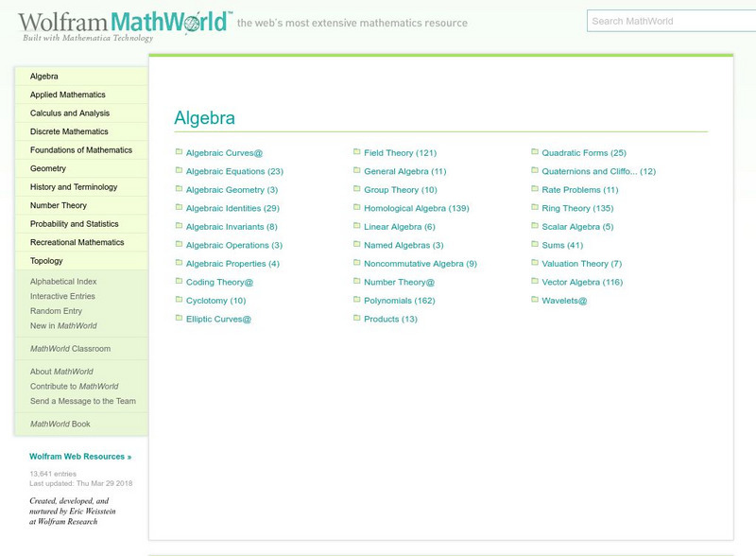Image resolution: width=756 pixels, height=556 pixels.
Task: Click folder icon beside Linear Algebra
Action: click(357, 225)
